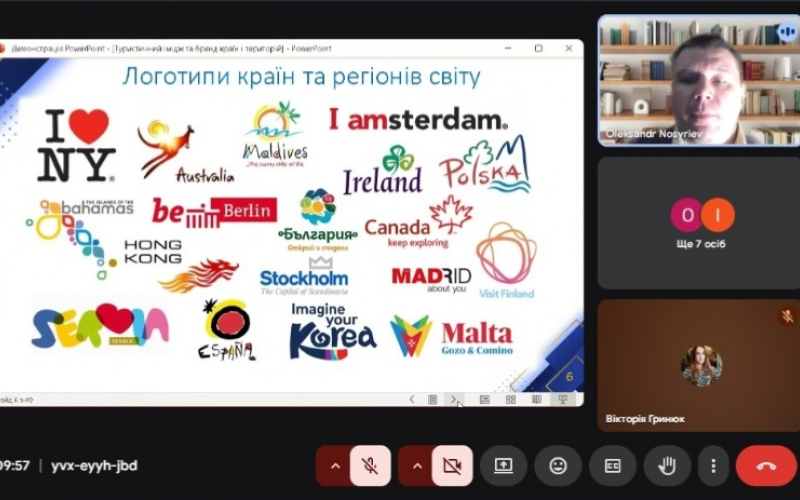Unmute the microphone

[x=370, y=466]
